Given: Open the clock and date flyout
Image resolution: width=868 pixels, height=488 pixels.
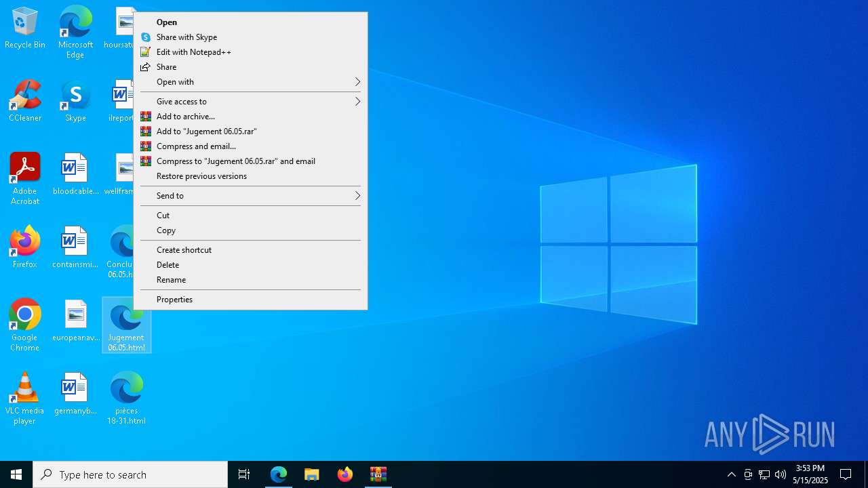Looking at the screenshot, I should click(x=810, y=474).
